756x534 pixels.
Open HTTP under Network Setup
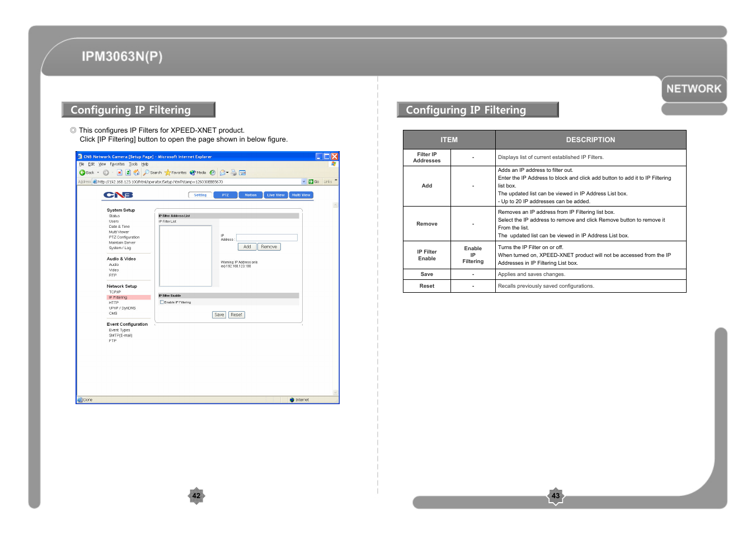114,303
